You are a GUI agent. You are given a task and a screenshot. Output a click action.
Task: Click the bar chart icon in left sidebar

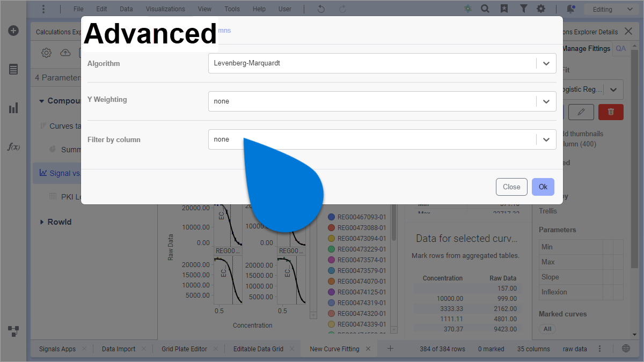(x=13, y=108)
